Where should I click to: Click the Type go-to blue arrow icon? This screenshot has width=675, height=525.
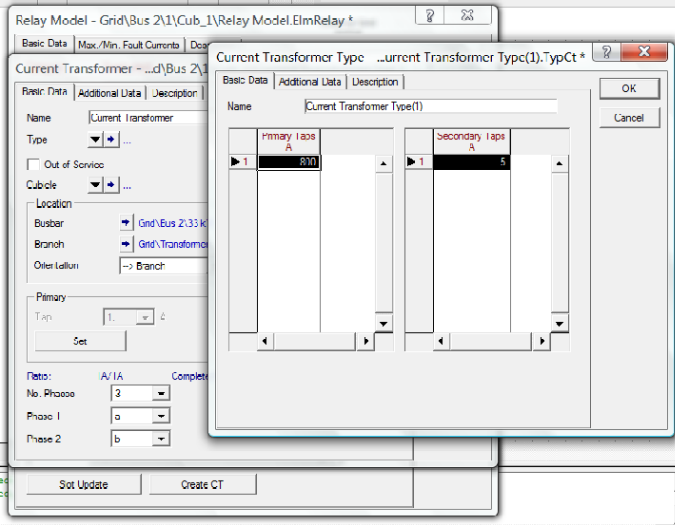(x=111, y=141)
